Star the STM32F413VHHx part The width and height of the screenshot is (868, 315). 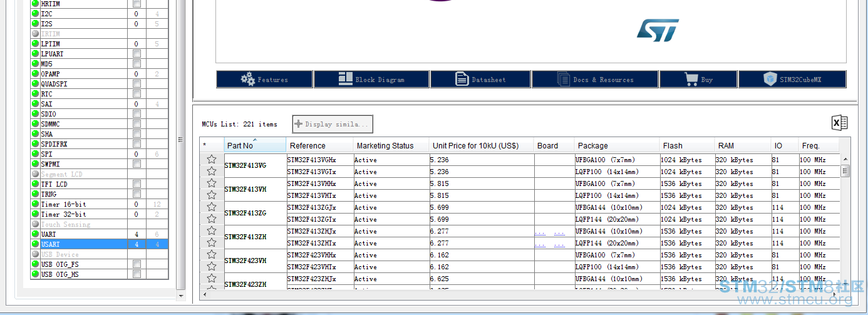click(x=212, y=183)
